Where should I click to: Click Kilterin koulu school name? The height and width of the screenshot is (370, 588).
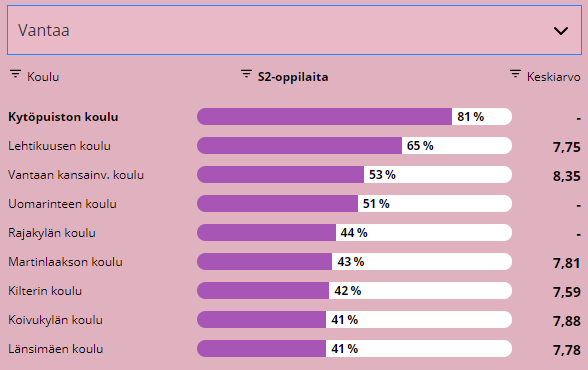tap(45, 291)
